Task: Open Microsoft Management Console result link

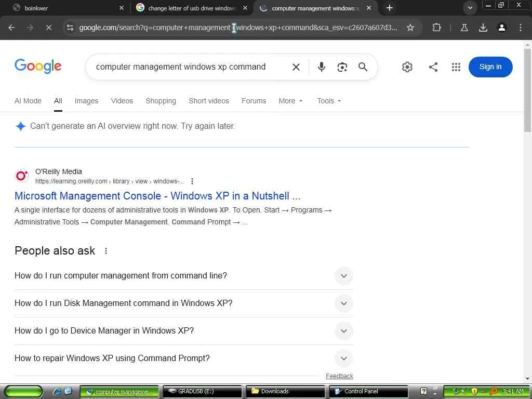Action: click(x=157, y=196)
